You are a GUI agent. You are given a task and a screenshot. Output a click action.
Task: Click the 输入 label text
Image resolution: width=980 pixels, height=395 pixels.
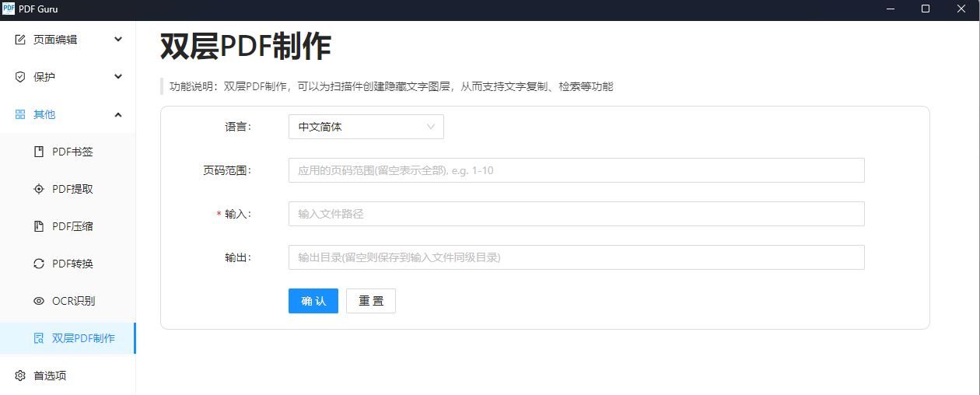coord(238,214)
